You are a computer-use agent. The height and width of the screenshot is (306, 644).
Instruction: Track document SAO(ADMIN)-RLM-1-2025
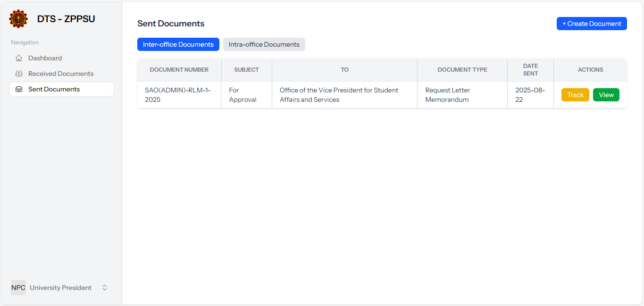point(575,95)
